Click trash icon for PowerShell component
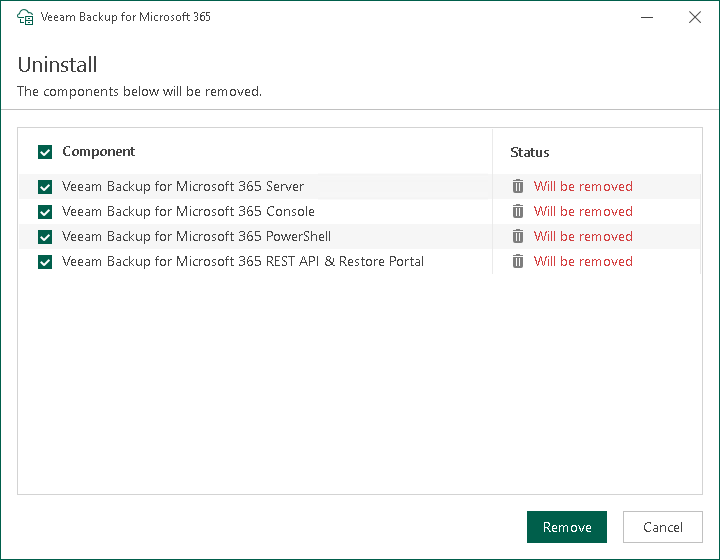This screenshot has width=720, height=560. click(518, 236)
